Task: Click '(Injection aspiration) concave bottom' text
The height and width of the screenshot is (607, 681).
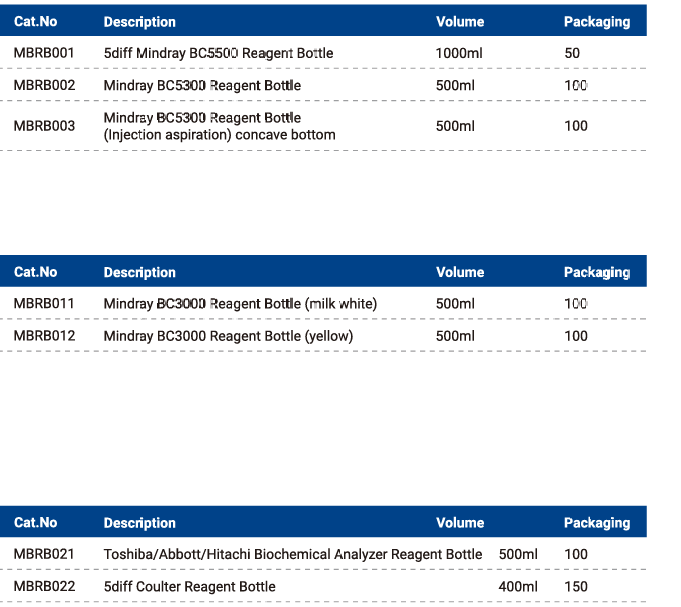Action: (x=220, y=135)
